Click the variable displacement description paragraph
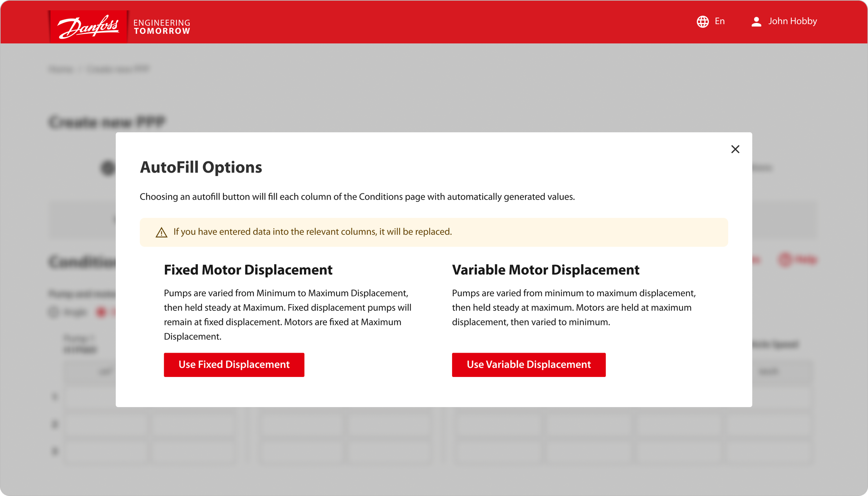Viewport: 868px width, 496px height. 573,308
